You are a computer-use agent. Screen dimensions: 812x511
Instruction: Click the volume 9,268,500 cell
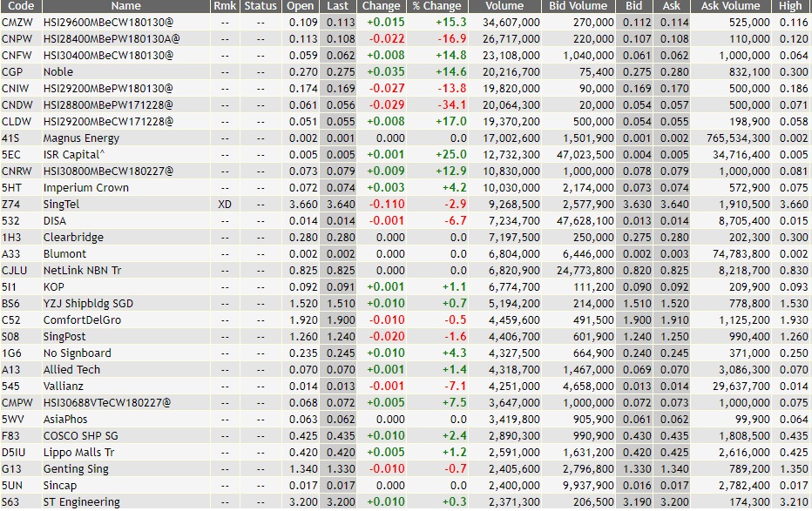click(514, 205)
